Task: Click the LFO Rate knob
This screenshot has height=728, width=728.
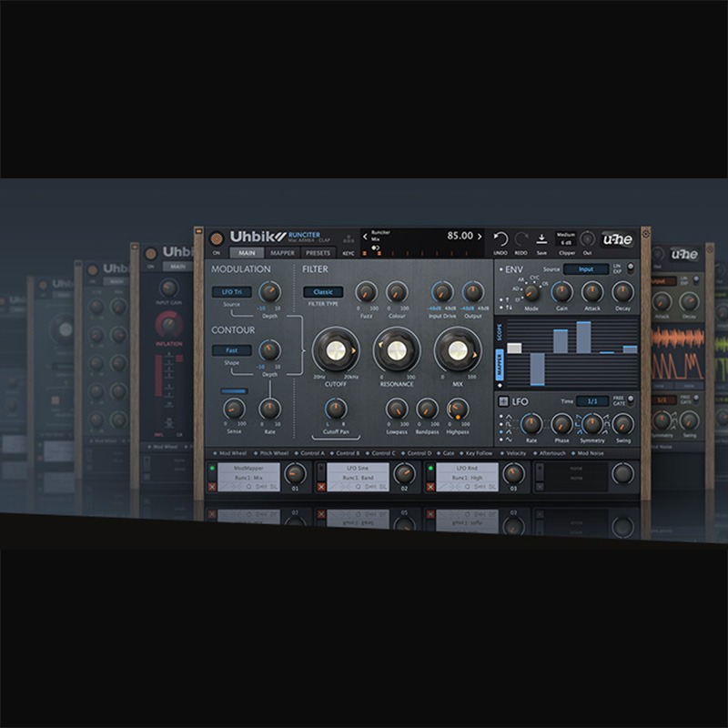Action: coord(531,424)
